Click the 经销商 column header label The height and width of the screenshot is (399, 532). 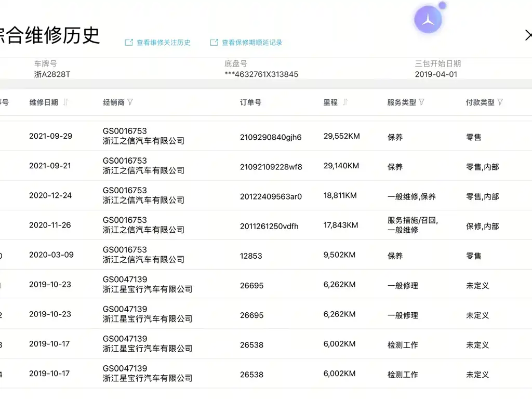(x=114, y=102)
